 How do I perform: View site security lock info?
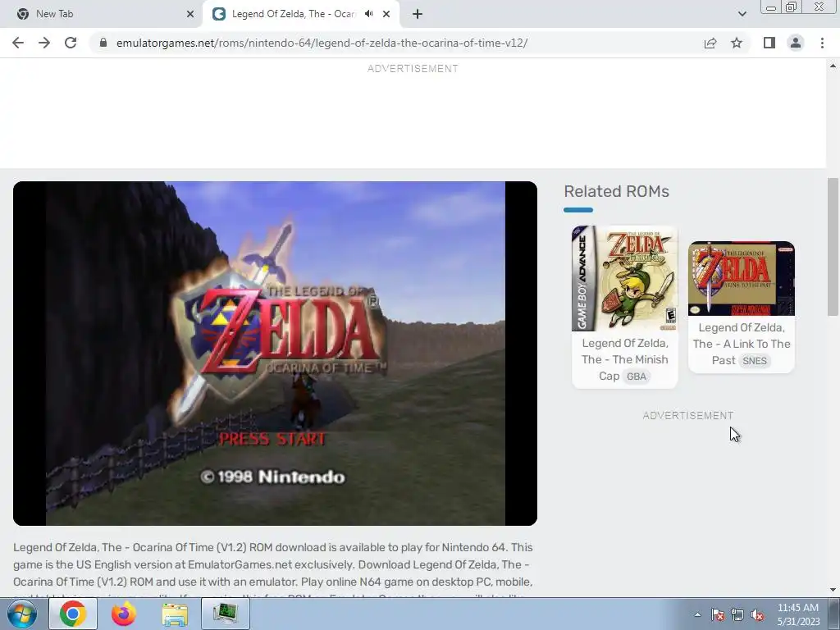pos(103,43)
